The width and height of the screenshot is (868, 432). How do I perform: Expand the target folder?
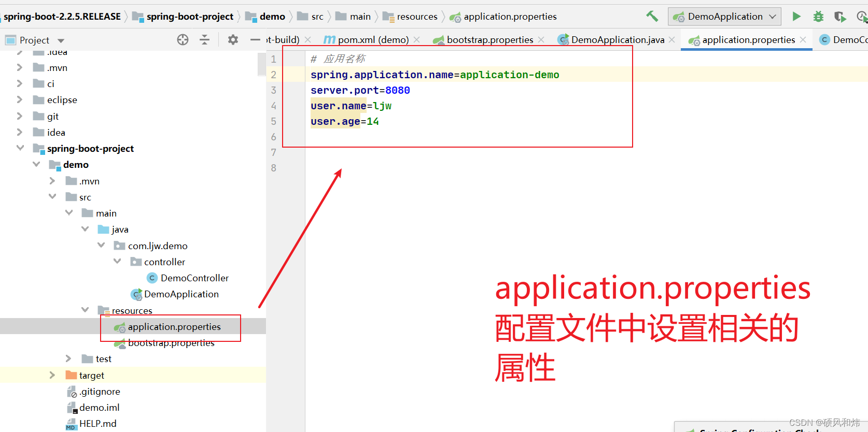tap(52, 375)
